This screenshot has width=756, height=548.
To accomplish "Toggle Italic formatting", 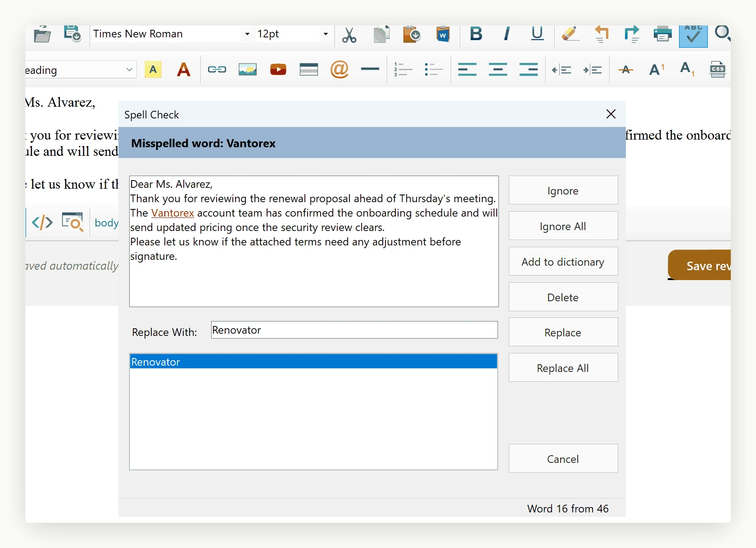I will [x=507, y=34].
